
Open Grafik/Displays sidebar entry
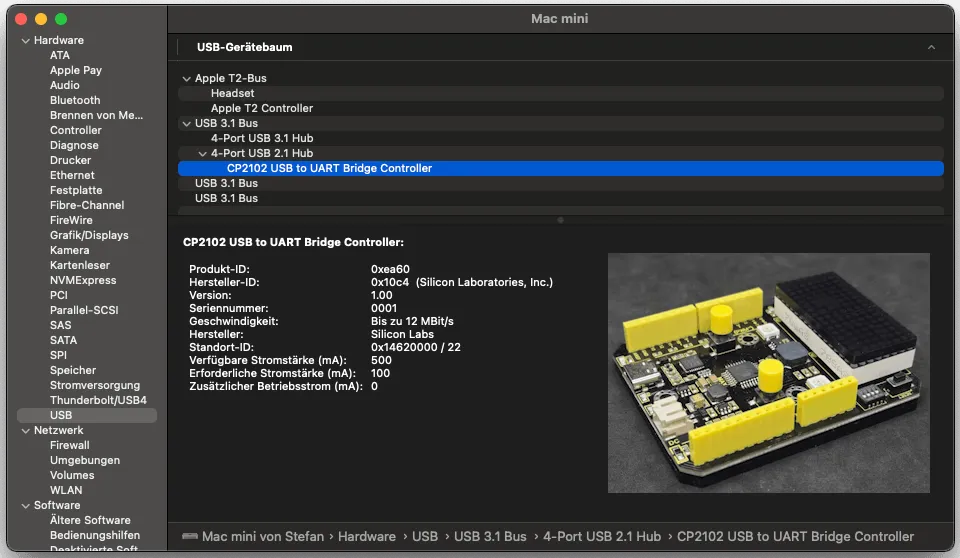tap(89, 235)
